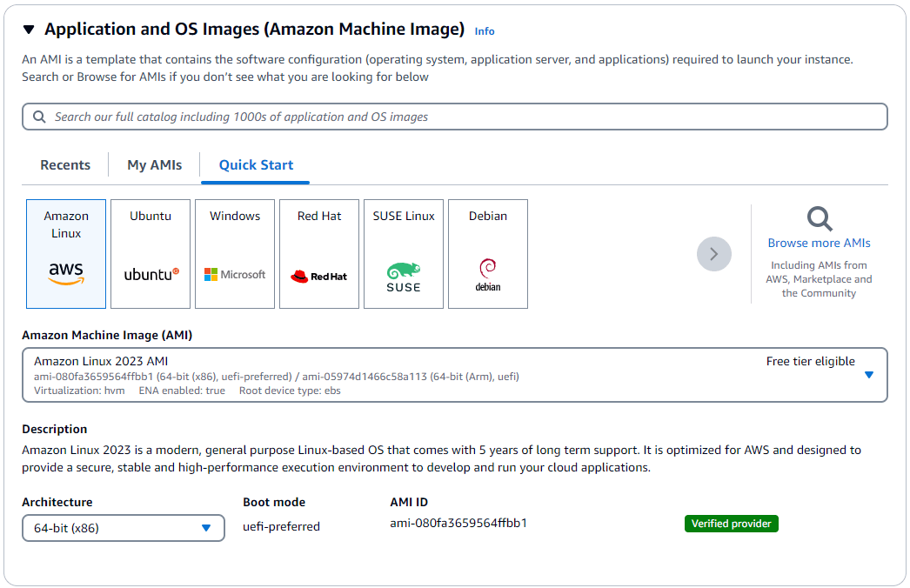Select the SUSE Linux AMI card
Image resolution: width=910 pixels, height=588 pixels.
point(403,253)
